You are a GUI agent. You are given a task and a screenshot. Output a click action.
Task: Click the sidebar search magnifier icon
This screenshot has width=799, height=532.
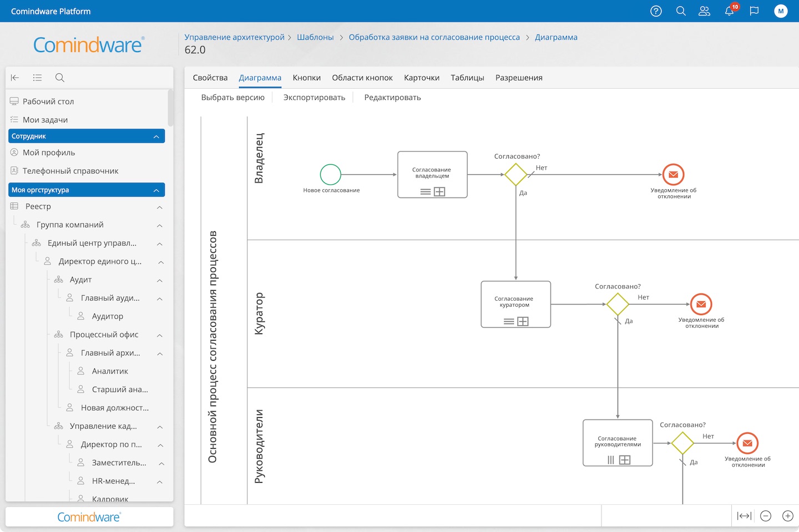[x=60, y=78]
